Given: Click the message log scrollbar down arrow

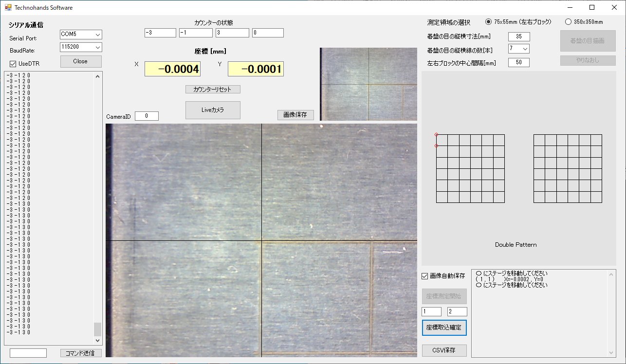Looking at the screenshot, I should click(611, 352).
